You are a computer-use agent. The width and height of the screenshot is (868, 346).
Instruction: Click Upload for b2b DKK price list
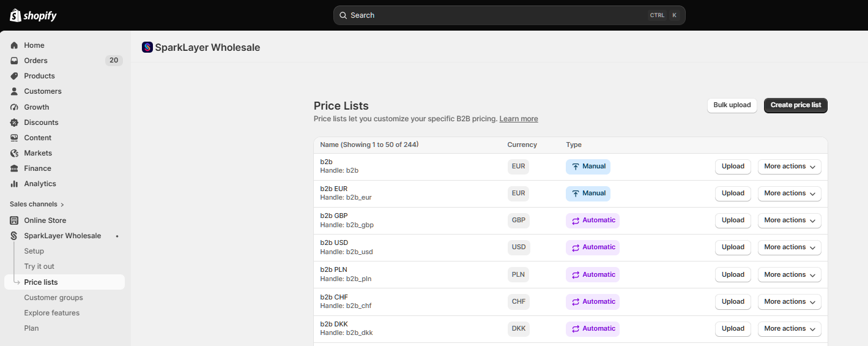[x=733, y=329]
